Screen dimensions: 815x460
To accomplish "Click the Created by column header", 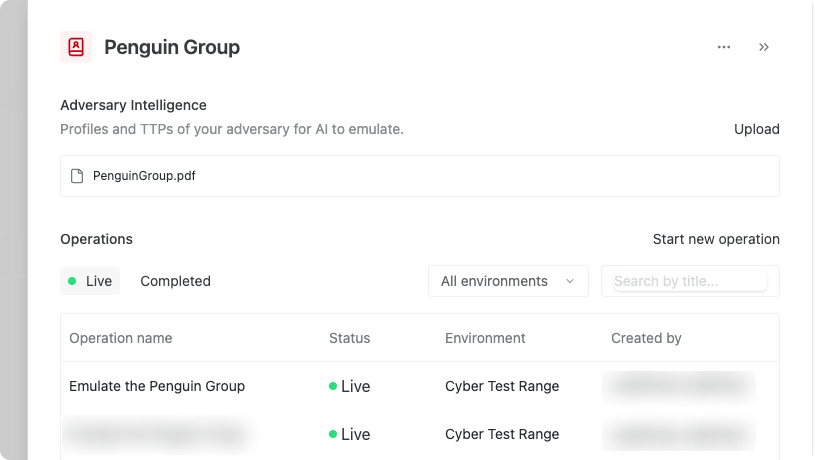I will pyautogui.click(x=646, y=338).
